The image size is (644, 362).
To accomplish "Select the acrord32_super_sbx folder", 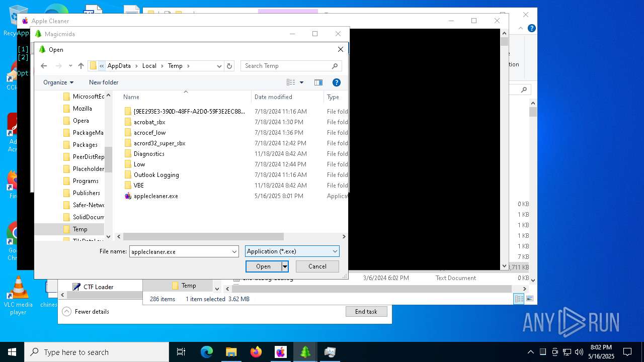I will (159, 143).
